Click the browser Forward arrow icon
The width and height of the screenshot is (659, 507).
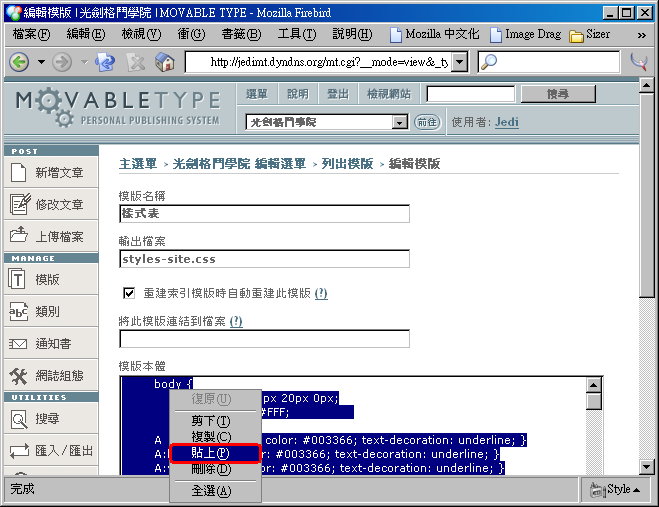point(62,62)
